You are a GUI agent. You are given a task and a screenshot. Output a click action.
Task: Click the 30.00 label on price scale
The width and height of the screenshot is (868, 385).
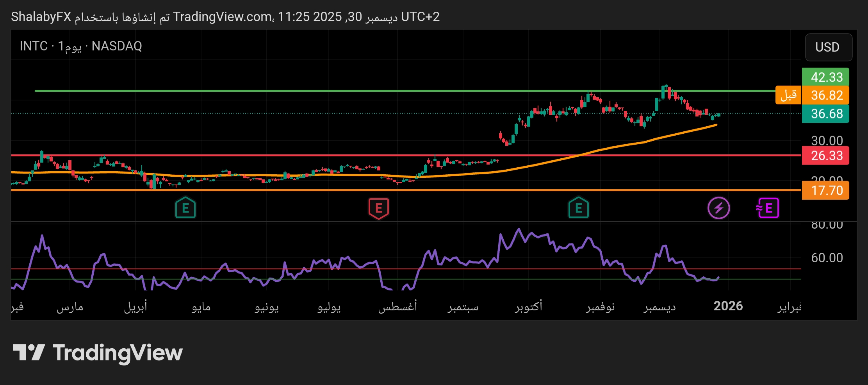(827, 141)
